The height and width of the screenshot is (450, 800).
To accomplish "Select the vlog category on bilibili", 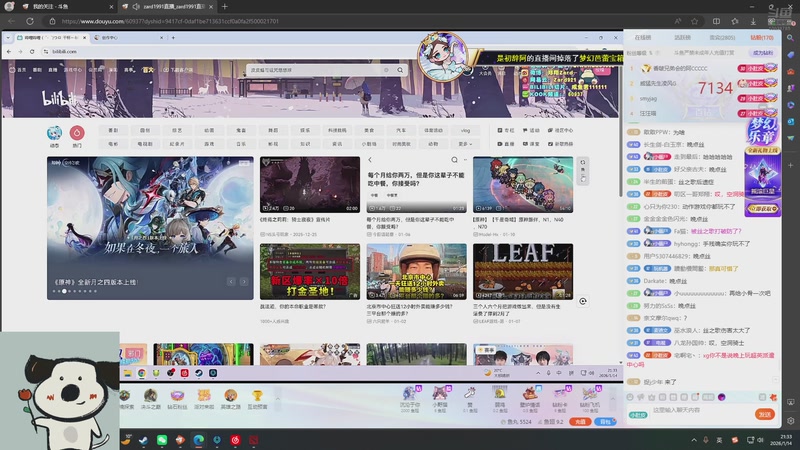I will pos(465,131).
